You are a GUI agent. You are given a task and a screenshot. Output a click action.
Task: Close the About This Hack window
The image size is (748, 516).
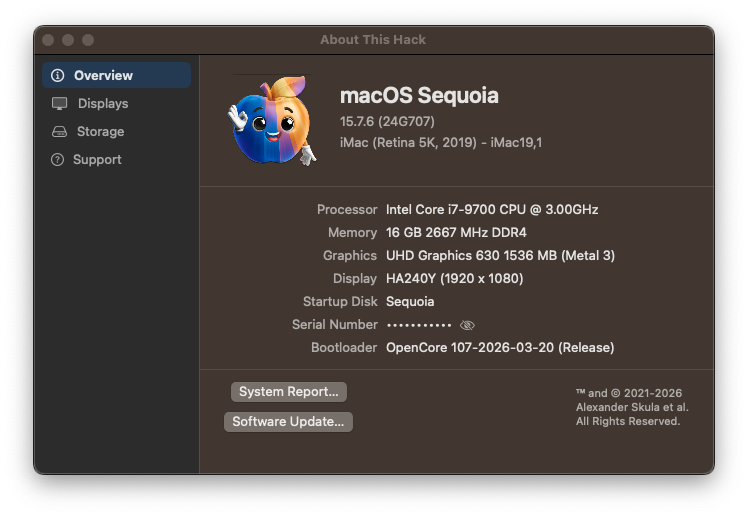(48, 40)
